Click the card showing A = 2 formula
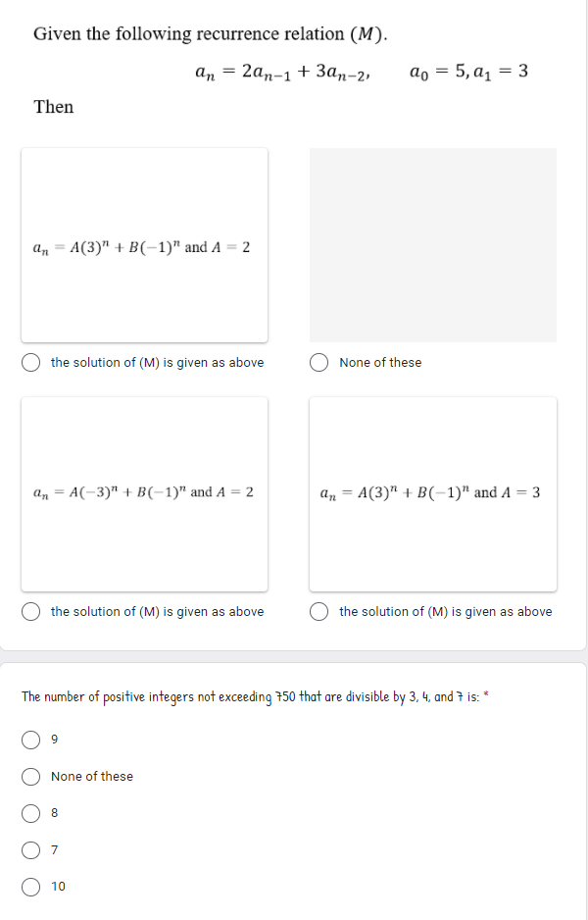This screenshot has height=920, width=588. 144,245
